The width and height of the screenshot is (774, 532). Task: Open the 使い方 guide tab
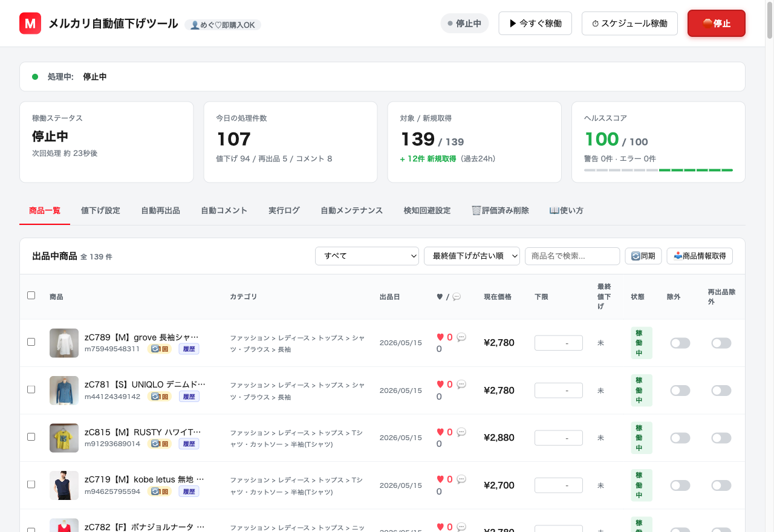[566, 210]
